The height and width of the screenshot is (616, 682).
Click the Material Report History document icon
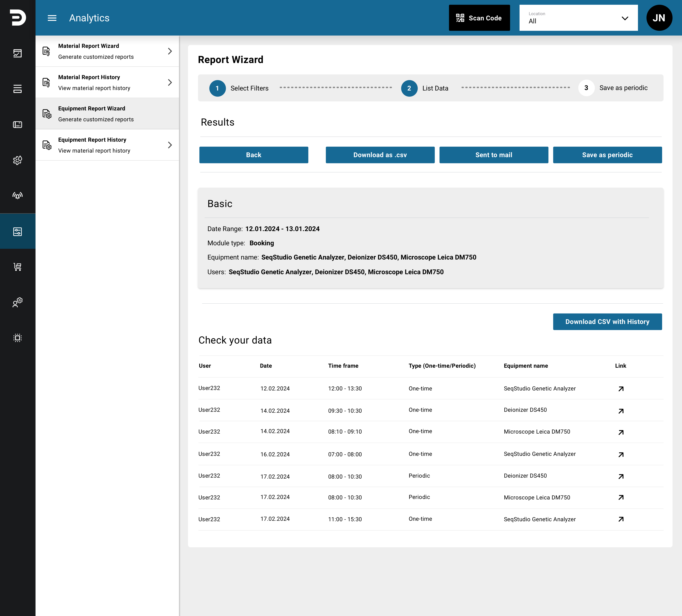point(46,83)
